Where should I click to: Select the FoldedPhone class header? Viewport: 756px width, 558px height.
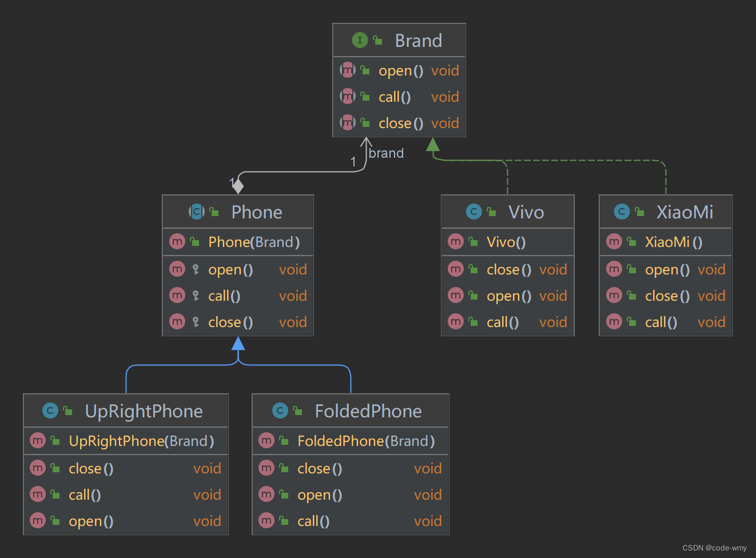[351, 410]
